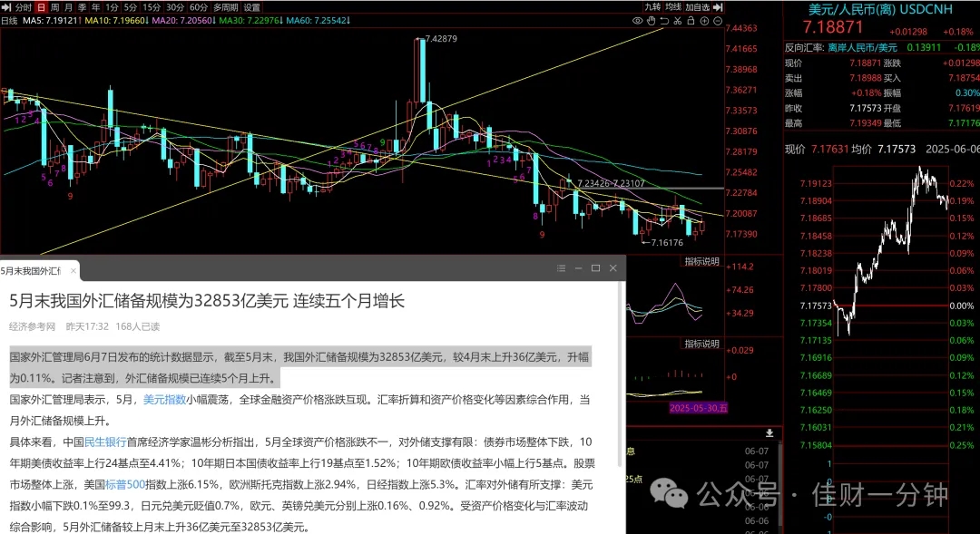
Task: Click article source 经济参考网
Action: tap(33, 326)
